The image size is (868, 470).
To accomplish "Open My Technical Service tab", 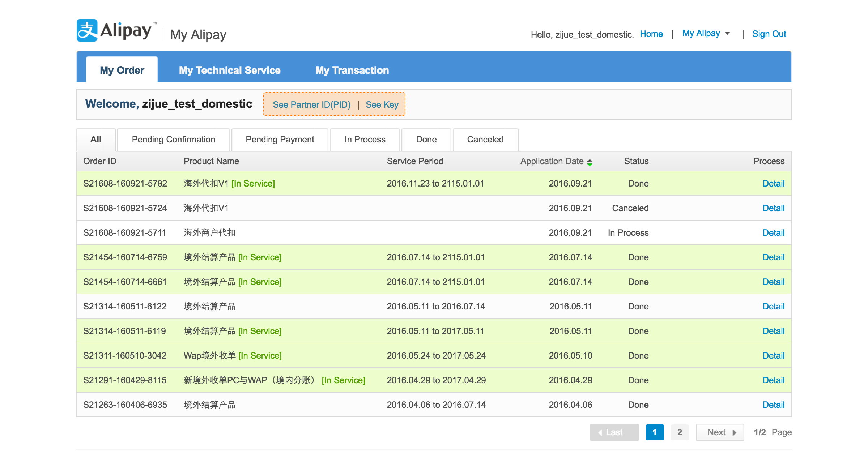I will tap(230, 70).
